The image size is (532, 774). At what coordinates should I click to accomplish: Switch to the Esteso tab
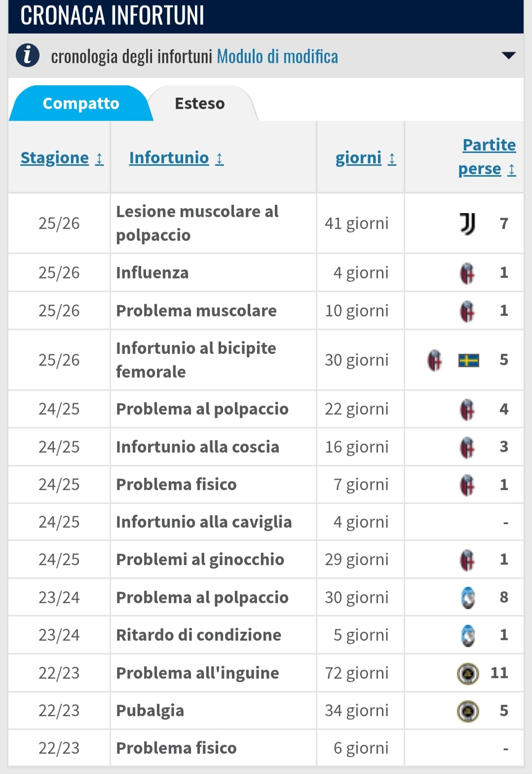tap(200, 104)
